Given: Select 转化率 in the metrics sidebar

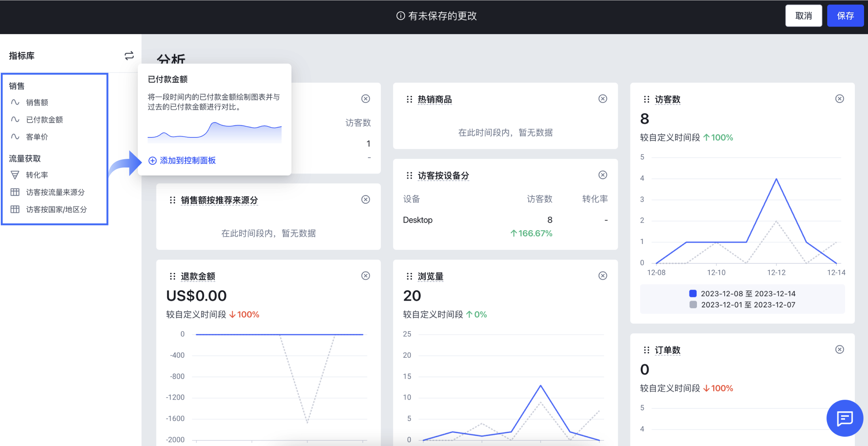Looking at the screenshot, I should [38, 175].
